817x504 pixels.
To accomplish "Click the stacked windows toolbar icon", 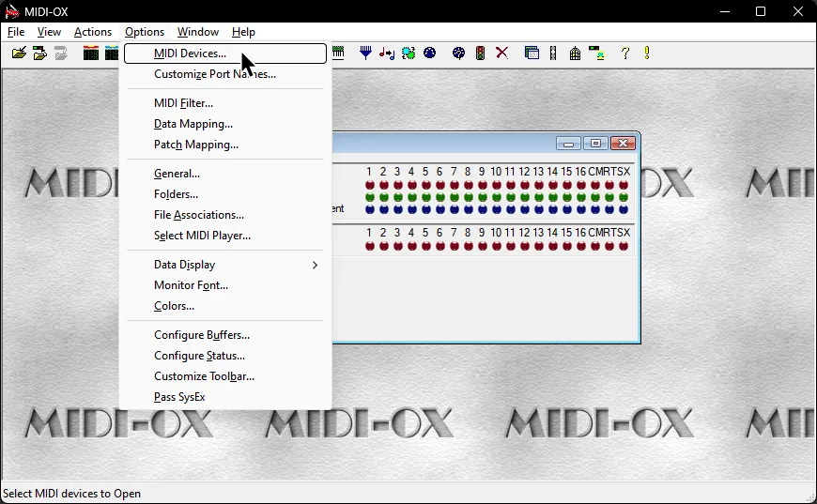I will pyautogui.click(x=532, y=53).
